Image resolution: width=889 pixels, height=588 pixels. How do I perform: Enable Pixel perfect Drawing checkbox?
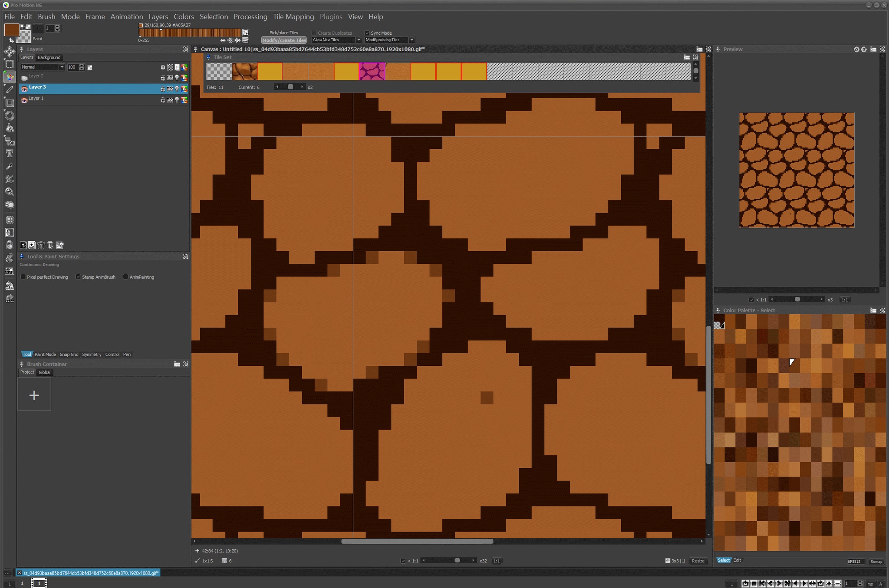point(23,277)
